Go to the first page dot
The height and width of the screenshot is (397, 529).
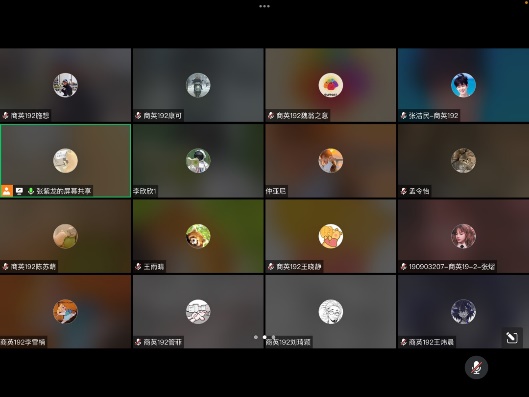click(256, 337)
